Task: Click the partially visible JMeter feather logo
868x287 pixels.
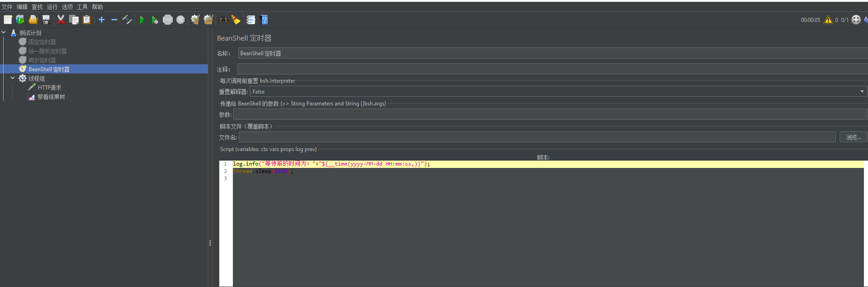Action: (x=866, y=20)
